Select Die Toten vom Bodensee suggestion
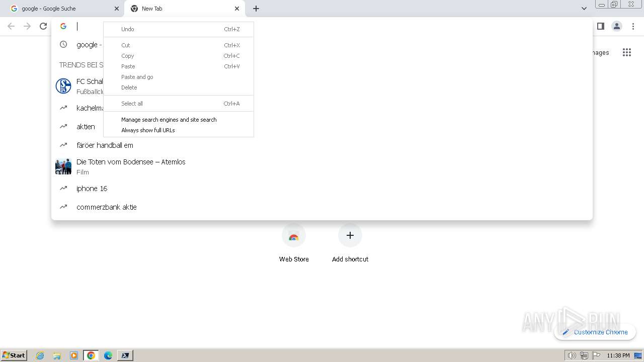Viewport: 644px width, 362px height. 322,166
